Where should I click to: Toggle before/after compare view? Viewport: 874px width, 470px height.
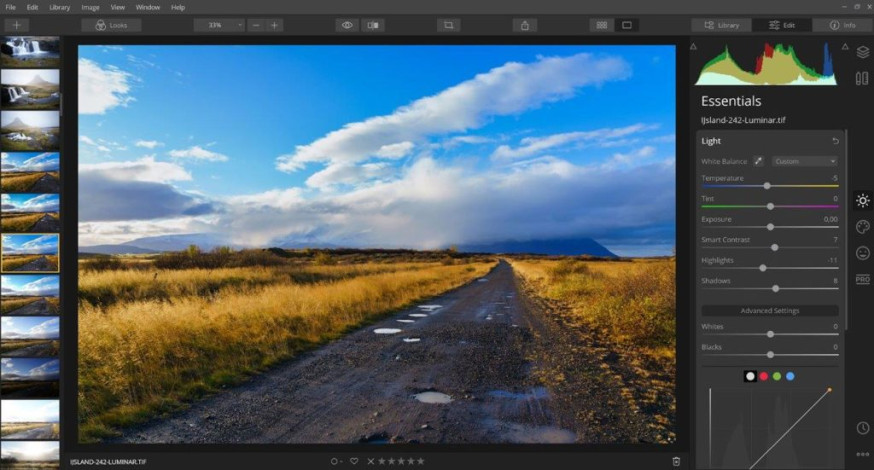pos(373,25)
